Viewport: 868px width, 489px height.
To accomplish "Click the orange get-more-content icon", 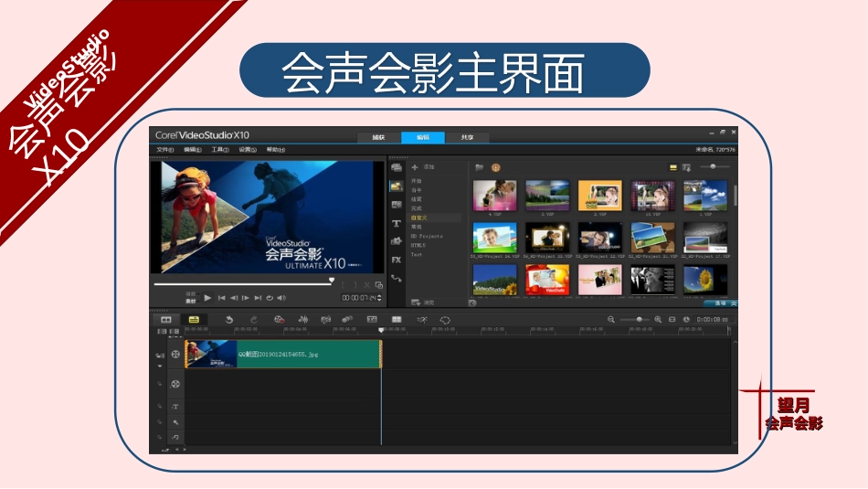I will click(x=495, y=167).
